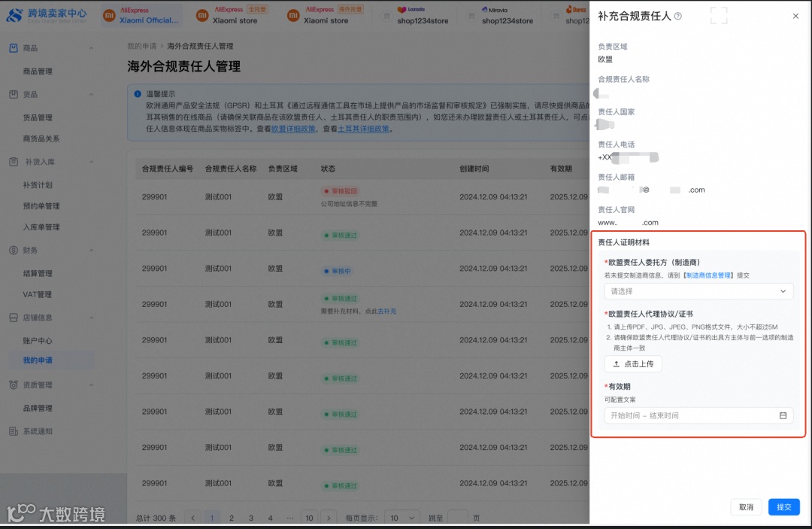Screen dimensions: 812x529
Task: Click the 店铺信息 sidebar icon
Action: point(14,318)
